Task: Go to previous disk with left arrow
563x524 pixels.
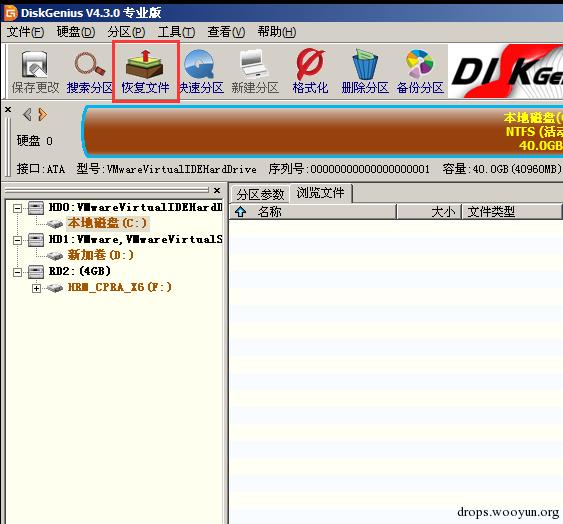Action: [27, 115]
